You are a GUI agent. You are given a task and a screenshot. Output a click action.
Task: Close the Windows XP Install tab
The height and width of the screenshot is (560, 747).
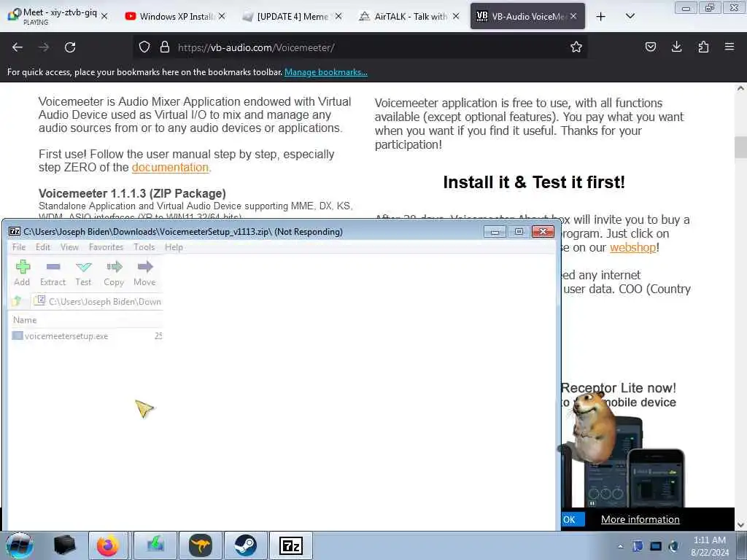point(222,16)
